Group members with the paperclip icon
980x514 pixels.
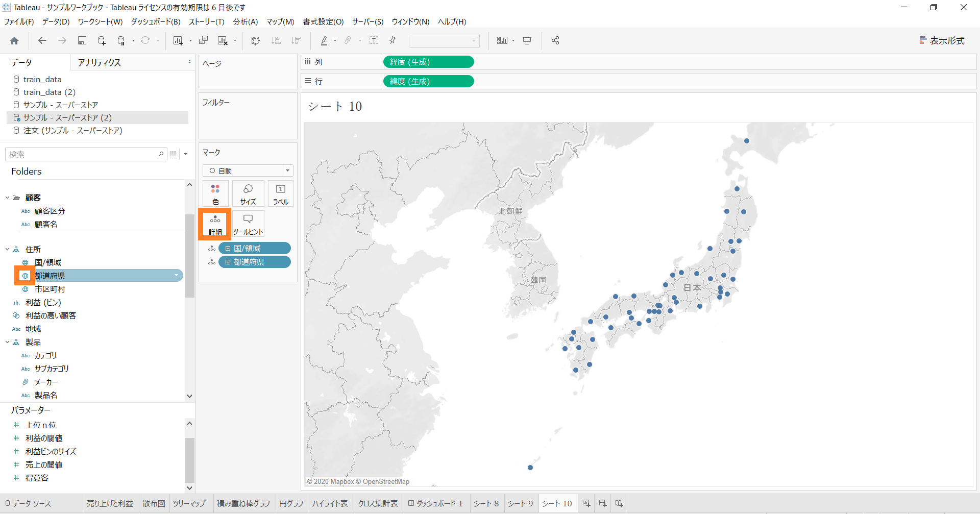pos(348,41)
